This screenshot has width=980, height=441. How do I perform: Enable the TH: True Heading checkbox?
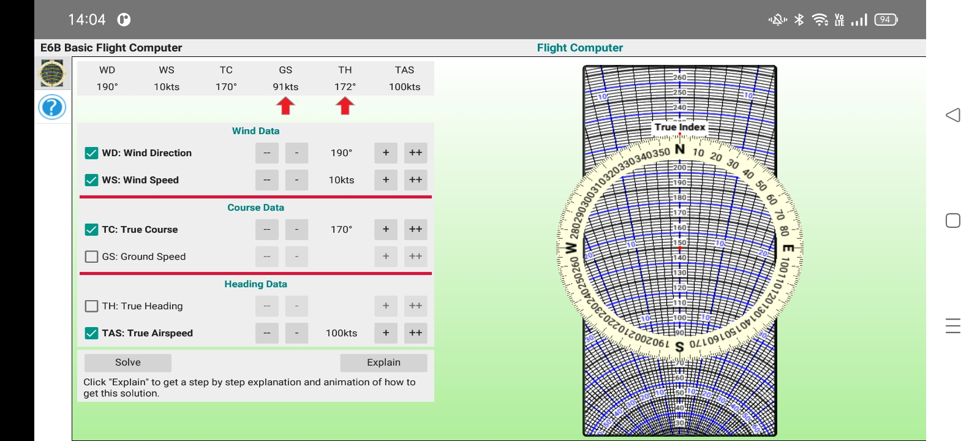point(91,306)
